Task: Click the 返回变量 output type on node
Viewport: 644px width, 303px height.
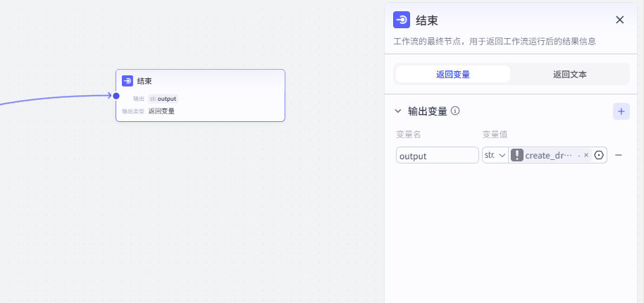Action: point(161,111)
